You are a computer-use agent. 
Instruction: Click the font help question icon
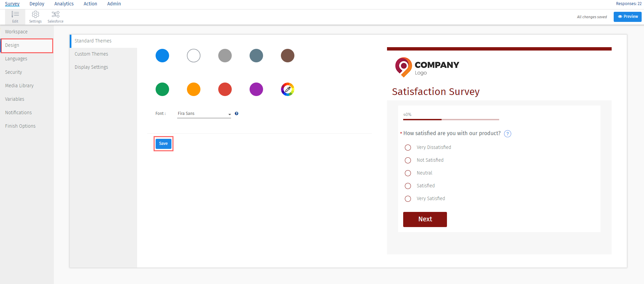pyautogui.click(x=236, y=114)
